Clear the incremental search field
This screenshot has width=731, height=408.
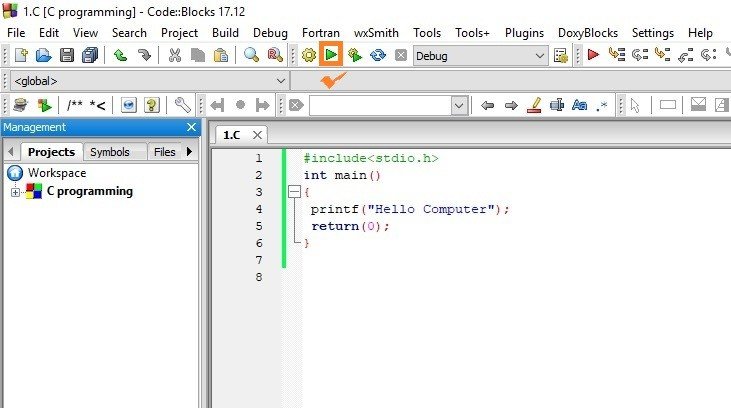click(296, 105)
